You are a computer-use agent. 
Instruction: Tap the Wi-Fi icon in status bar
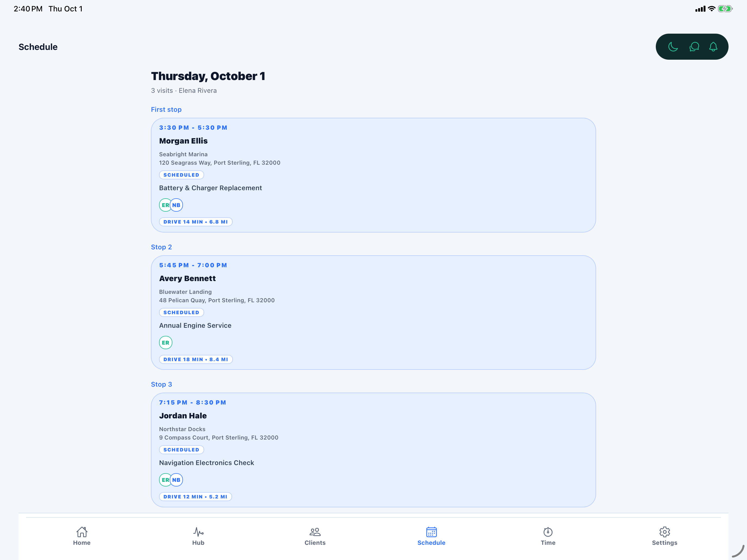point(711,9)
